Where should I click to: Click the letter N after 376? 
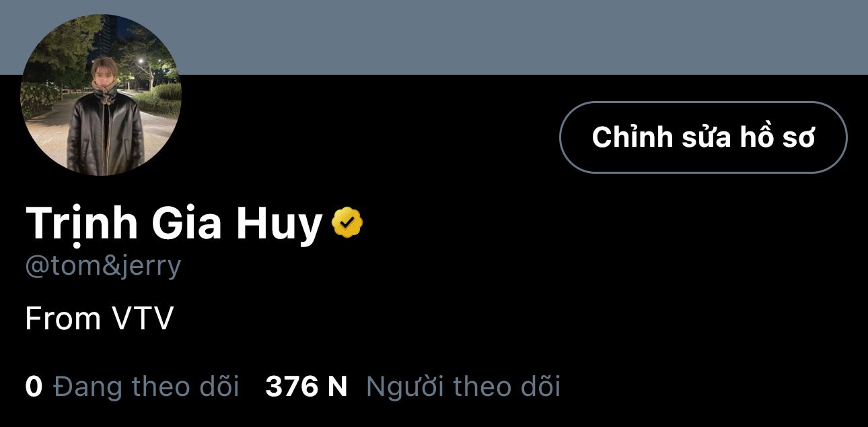(x=337, y=387)
